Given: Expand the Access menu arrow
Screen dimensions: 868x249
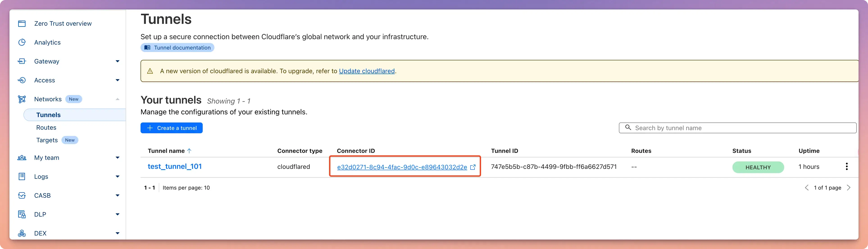Looking at the screenshot, I should pos(118,80).
